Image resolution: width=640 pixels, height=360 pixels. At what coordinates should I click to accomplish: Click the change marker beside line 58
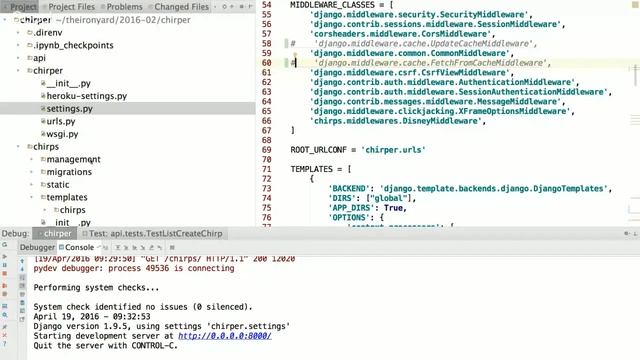287,43
